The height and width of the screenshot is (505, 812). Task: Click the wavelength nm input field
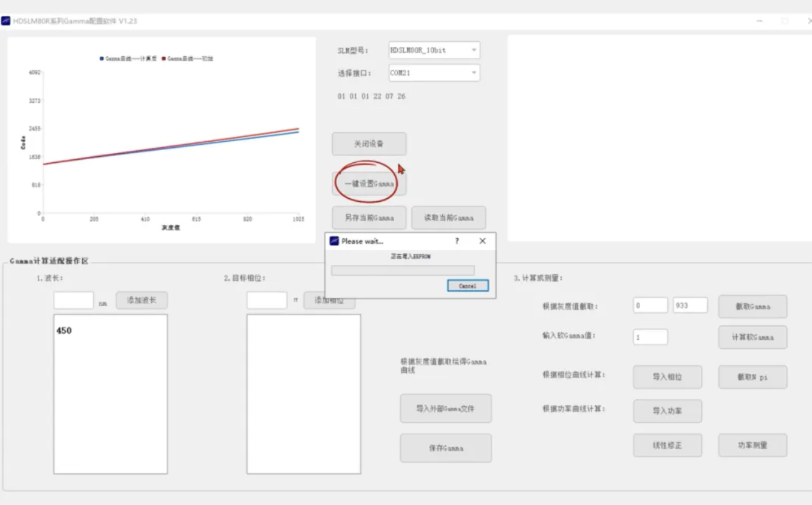73,300
